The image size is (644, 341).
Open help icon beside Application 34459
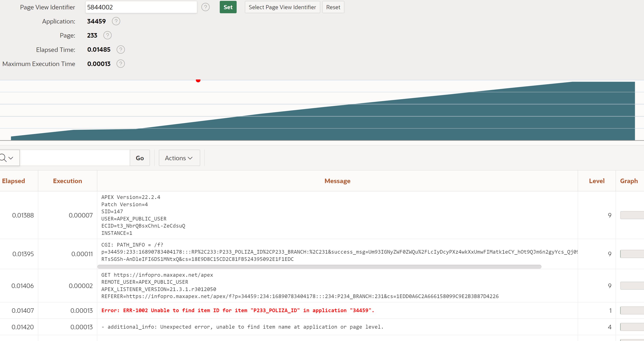(116, 21)
